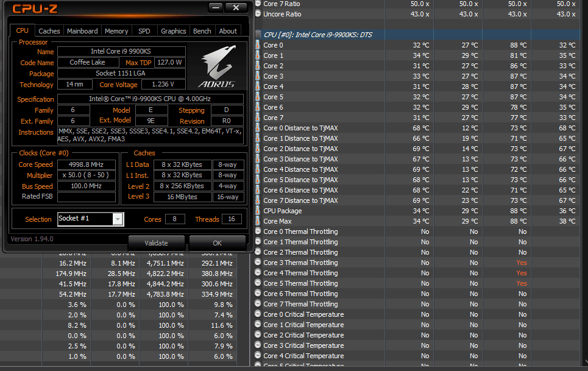The image size is (588, 371).
Task: Click the Bus Speed 100.0 MHz field
Action: pyautogui.click(x=87, y=186)
